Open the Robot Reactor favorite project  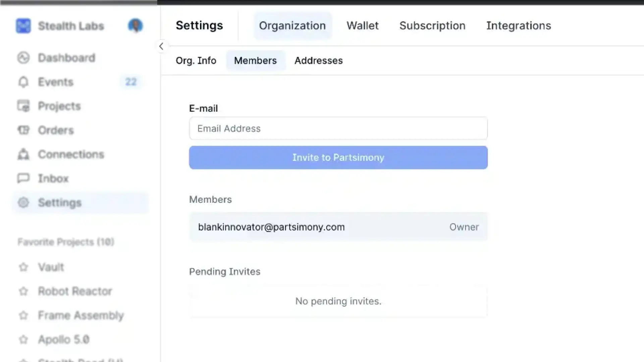pyautogui.click(x=75, y=291)
